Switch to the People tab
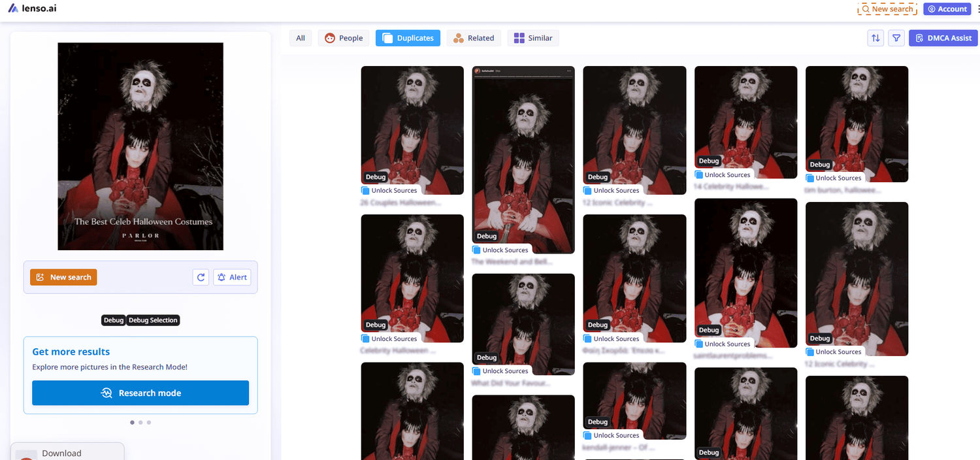Viewport: 980px width, 460px height. click(344, 38)
